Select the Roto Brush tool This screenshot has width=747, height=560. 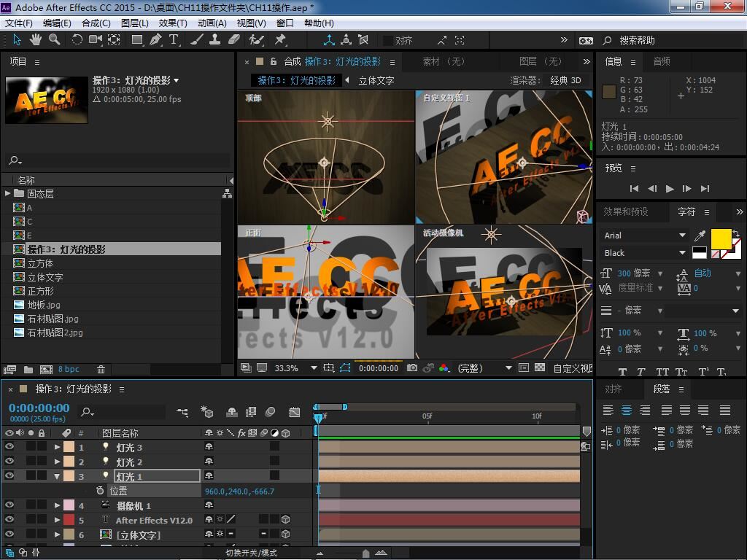point(256,40)
